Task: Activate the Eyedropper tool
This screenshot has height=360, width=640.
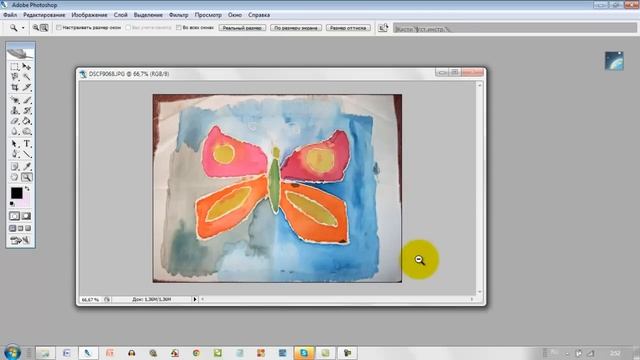Action: point(27,167)
